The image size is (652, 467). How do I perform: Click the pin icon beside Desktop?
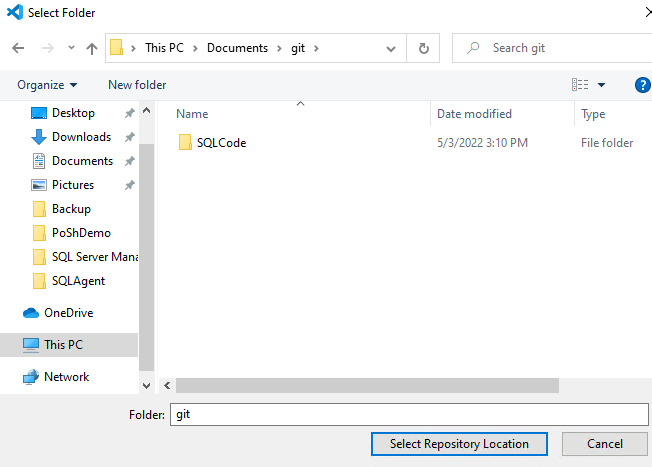point(130,113)
